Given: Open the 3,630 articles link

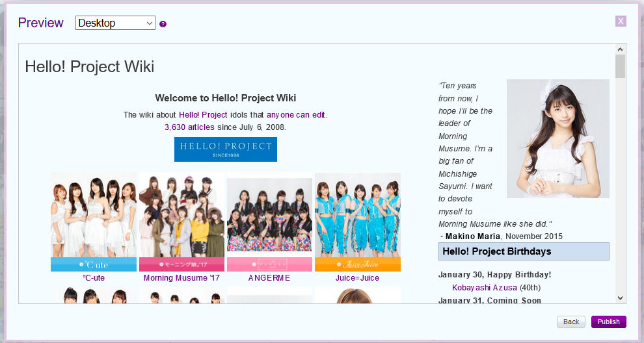Looking at the screenshot, I should coord(189,127).
